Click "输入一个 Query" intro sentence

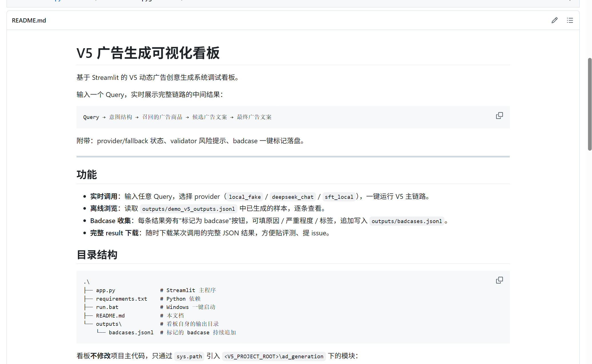click(x=150, y=95)
